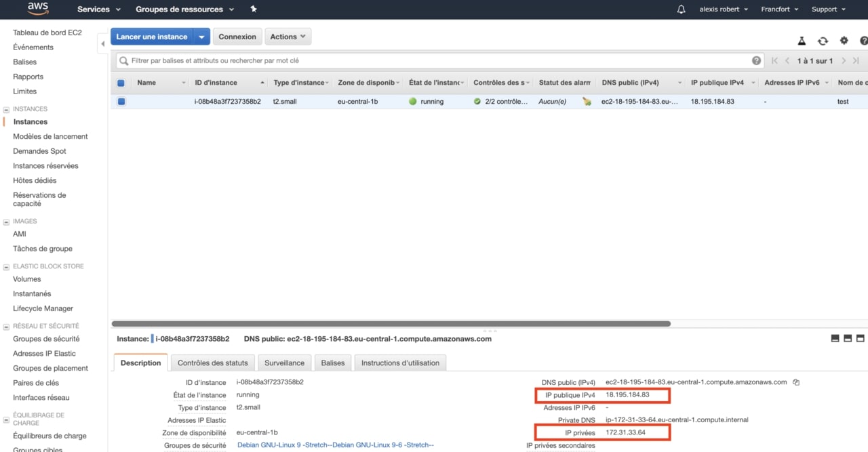This screenshot has height=452, width=868.
Task: Switch to Contrôles des statuts tab
Action: (213, 363)
